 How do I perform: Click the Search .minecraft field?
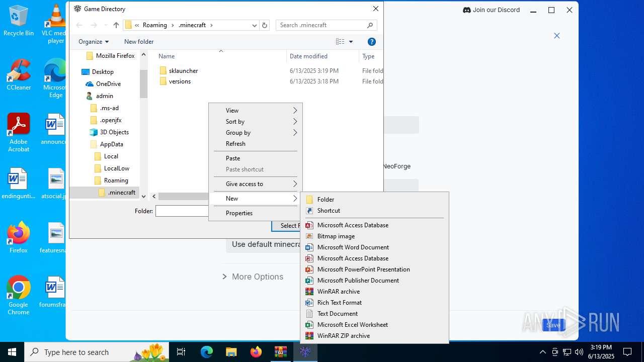[x=326, y=25]
